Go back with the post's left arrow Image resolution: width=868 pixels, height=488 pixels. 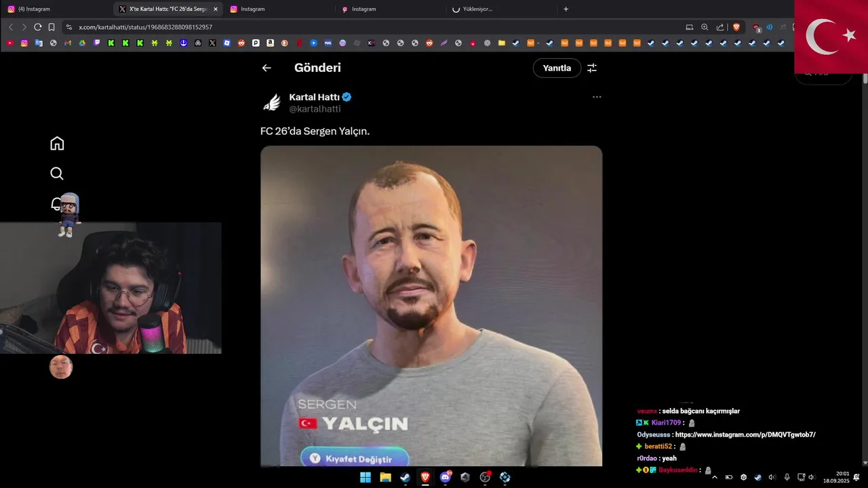[x=267, y=68]
